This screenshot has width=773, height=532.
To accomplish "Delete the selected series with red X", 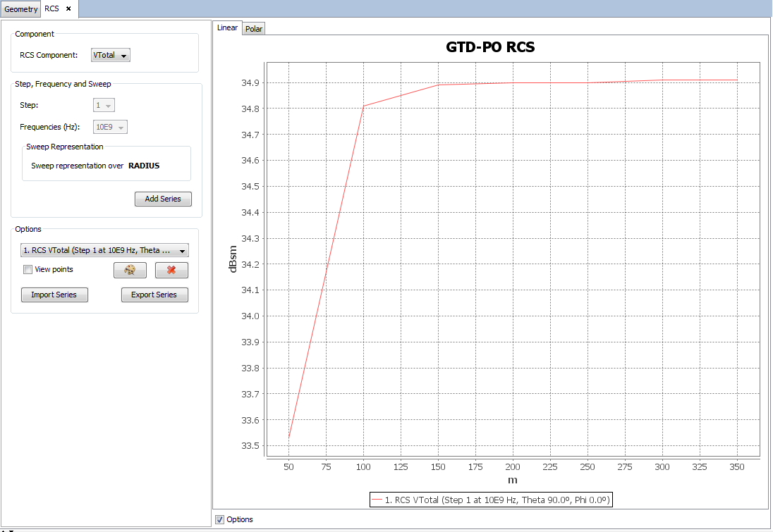I will [171, 270].
